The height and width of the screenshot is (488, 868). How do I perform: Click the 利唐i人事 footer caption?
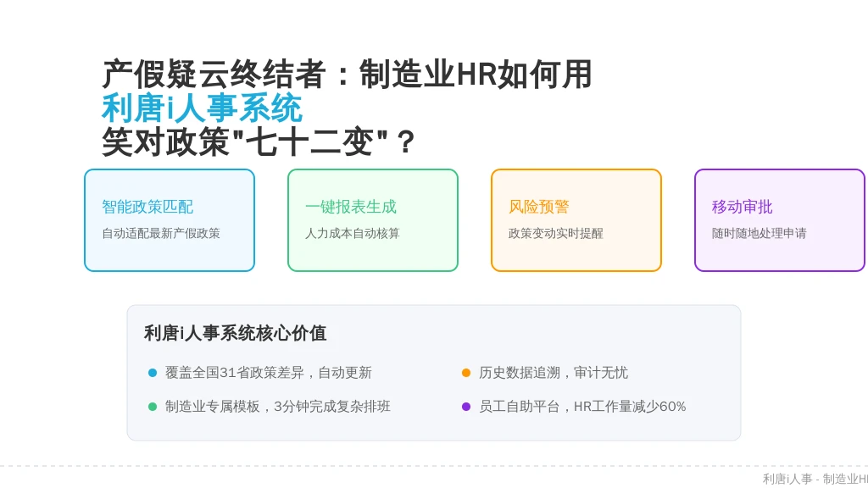click(787, 480)
